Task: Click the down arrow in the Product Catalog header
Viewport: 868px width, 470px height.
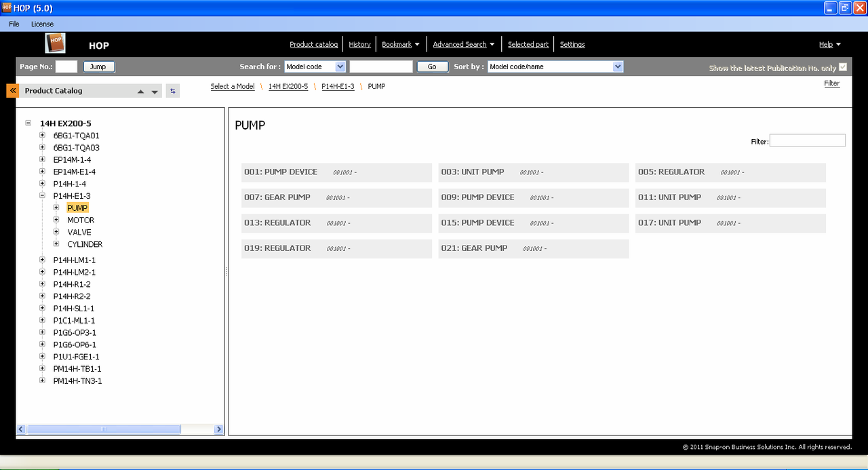Action: pos(155,92)
